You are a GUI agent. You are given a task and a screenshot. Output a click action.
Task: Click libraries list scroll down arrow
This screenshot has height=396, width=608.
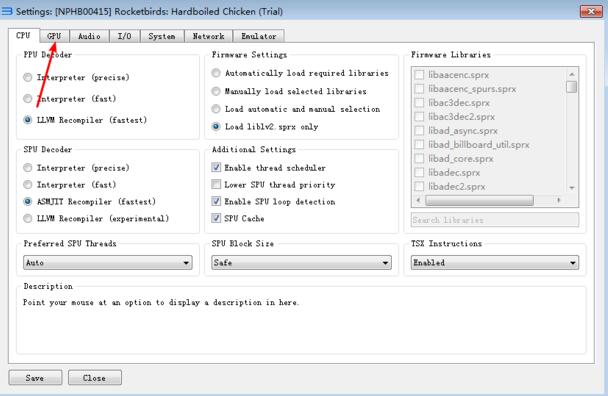click(572, 188)
